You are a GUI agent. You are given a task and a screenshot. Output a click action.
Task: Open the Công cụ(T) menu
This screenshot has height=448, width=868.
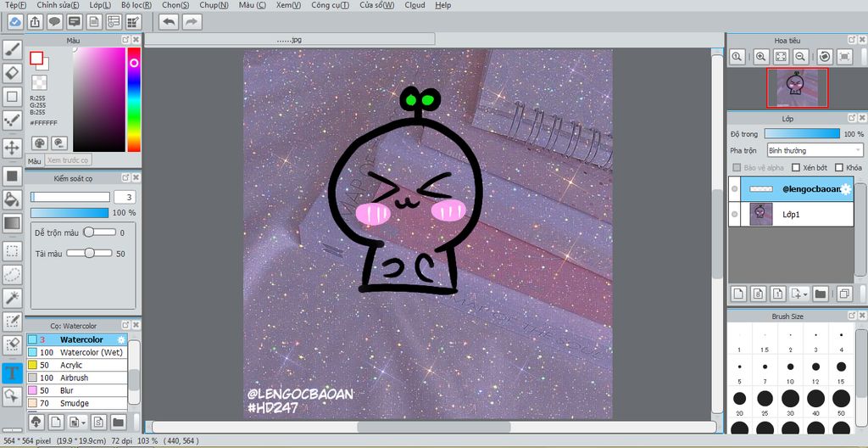pyautogui.click(x=330, y=5)
